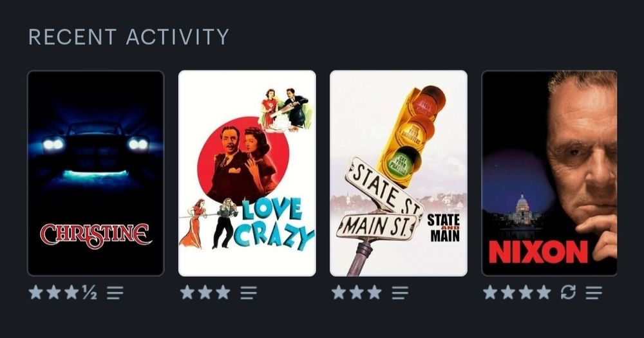644x338 pixels.
Task: Click the first star under Christine
Action: pyautogui.click(x=35, y=292)
